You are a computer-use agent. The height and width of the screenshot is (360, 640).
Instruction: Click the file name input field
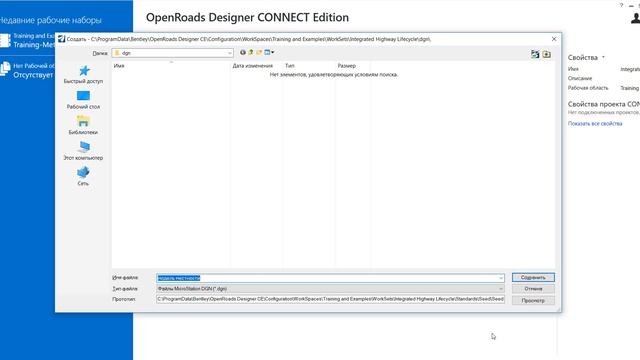tap(330, 278)
